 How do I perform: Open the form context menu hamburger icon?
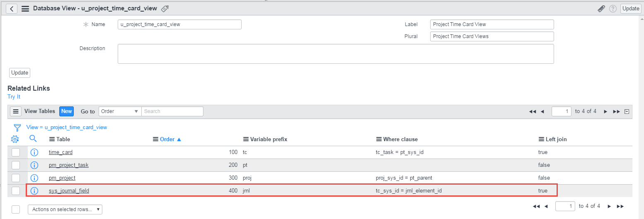tap(25, 8)
